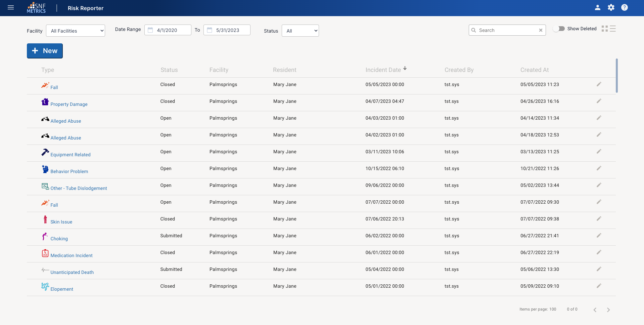Switch to list view layout
Image resolution: width=644 pixels, height=325 pixels.
click(612, 29)
